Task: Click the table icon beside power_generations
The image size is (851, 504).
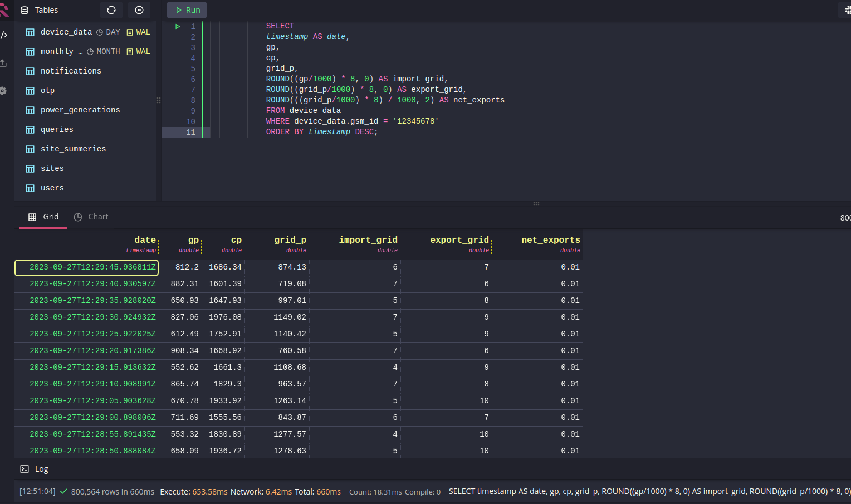Action: [30, 110]
